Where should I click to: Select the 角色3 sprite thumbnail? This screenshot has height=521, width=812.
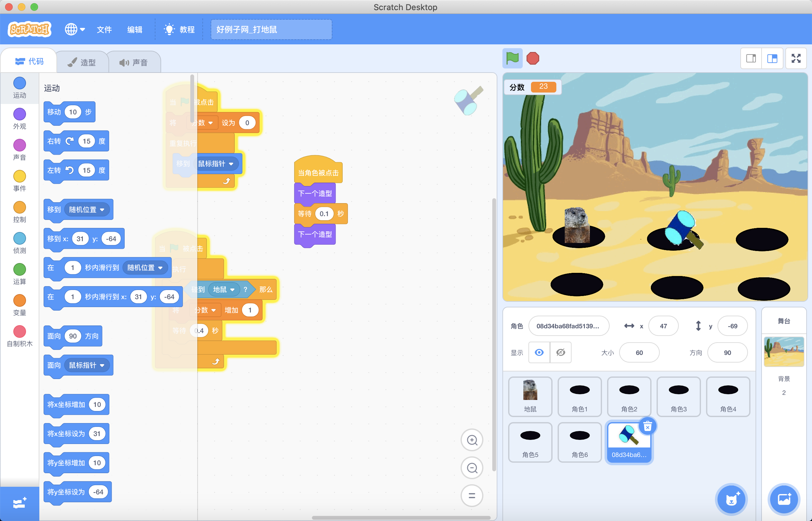[x=678, y=396]
